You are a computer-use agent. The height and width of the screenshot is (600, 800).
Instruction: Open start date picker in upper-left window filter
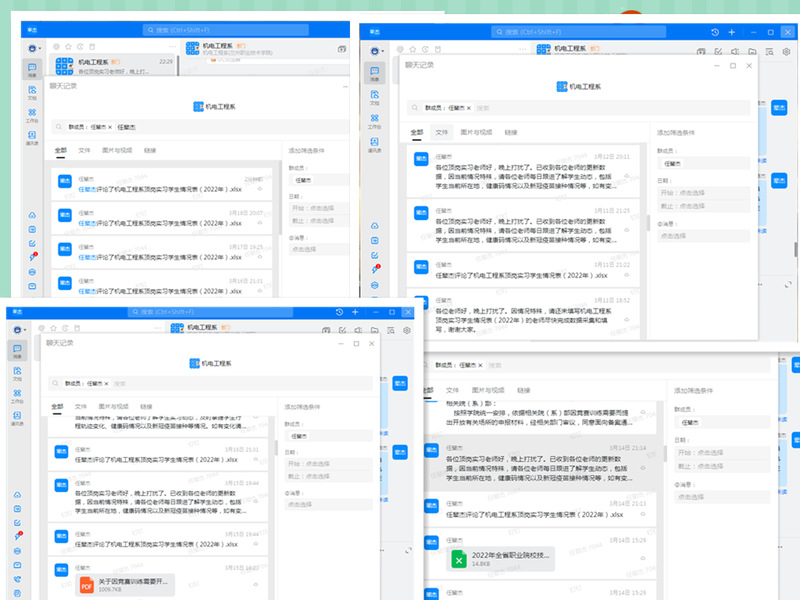319,208
